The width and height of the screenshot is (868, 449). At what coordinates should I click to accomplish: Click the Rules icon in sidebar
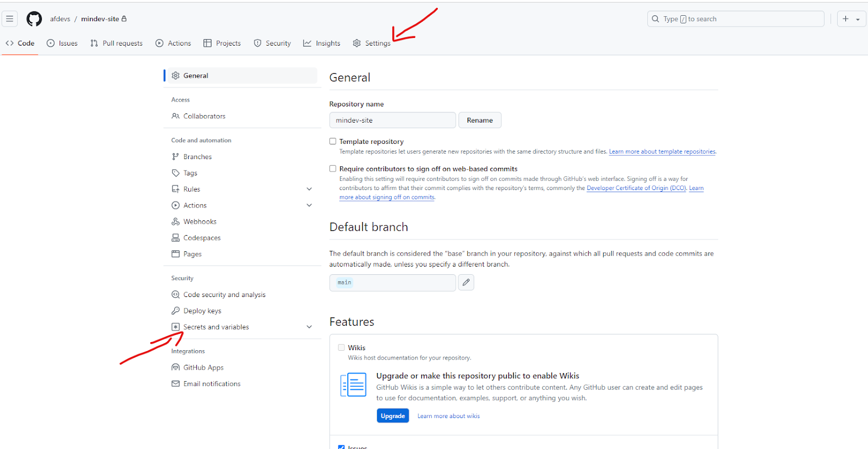point(175,189)
